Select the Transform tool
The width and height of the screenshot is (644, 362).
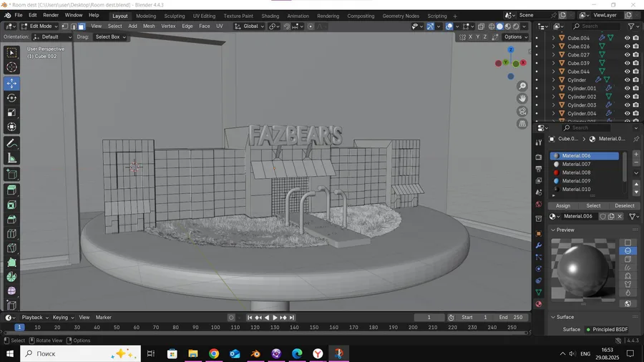point(11,127)
